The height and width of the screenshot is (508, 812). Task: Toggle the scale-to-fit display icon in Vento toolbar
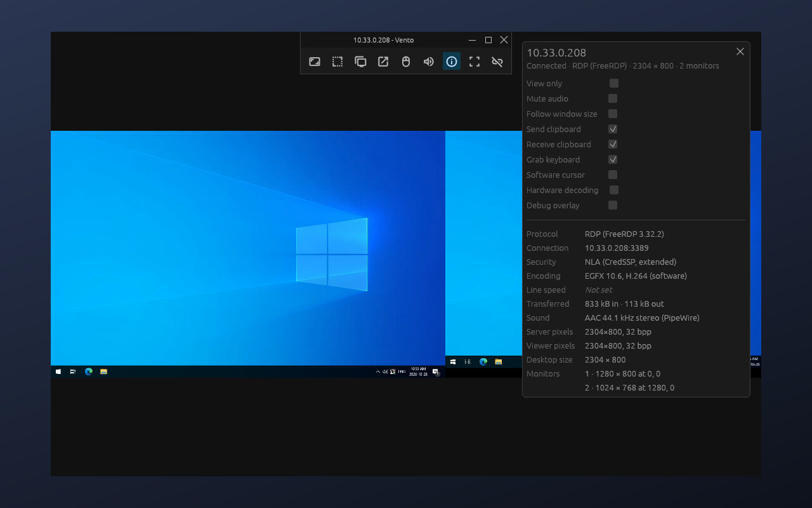(315, 62)
